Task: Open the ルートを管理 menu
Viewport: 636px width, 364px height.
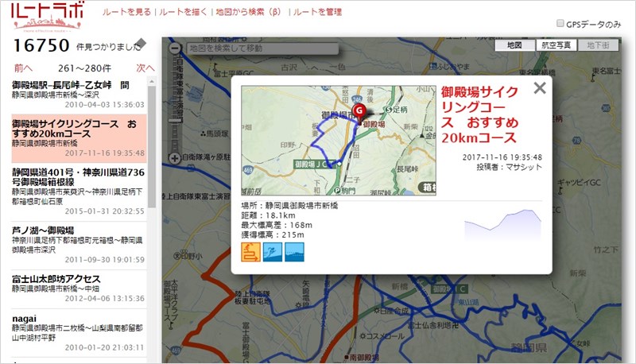Action: [317, 12]
